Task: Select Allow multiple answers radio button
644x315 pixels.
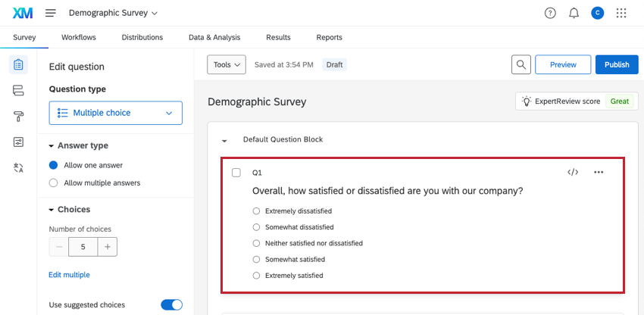Action: point(53,182)
